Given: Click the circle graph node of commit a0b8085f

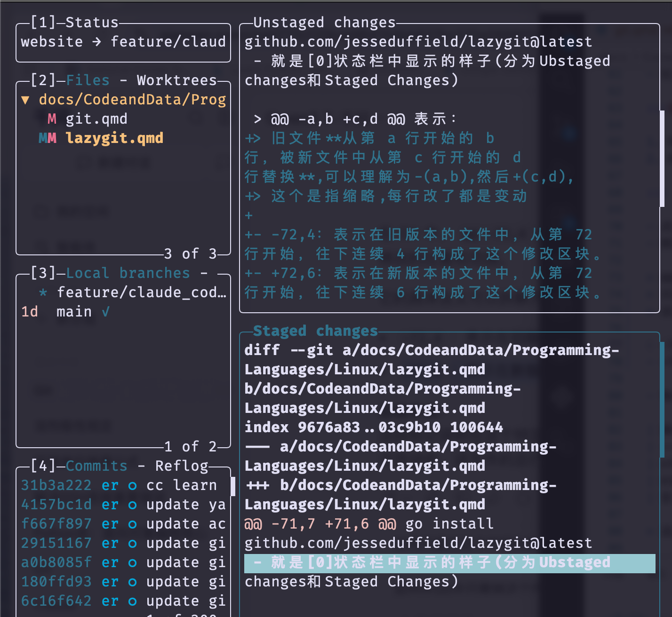Looking at the screenshot, I should point(133,563).
